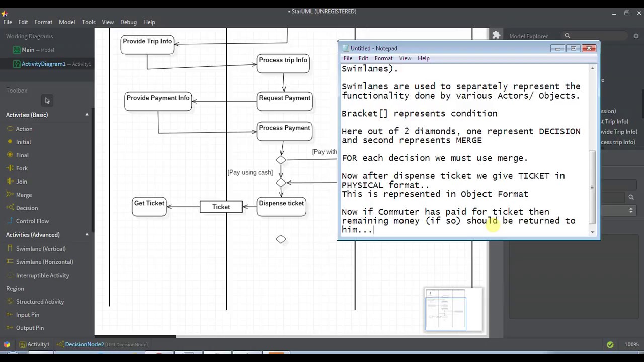
Task: Click in the Notepad text area
Action: coord(464,149)
